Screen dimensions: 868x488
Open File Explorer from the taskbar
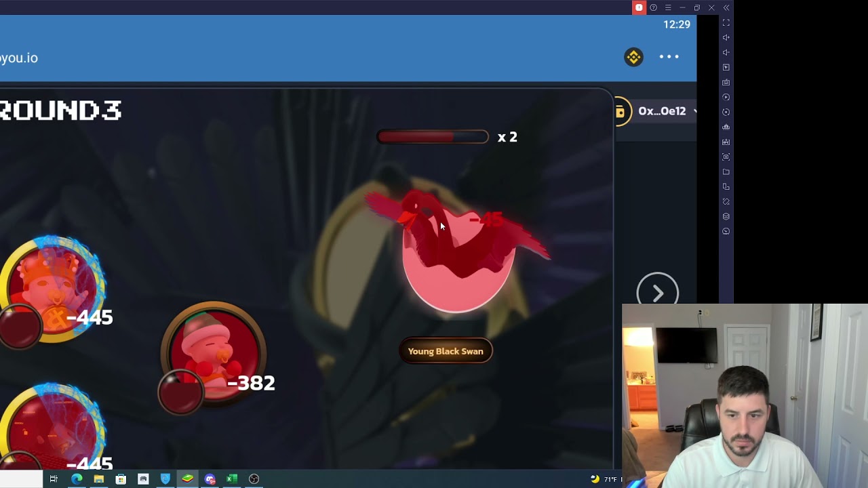click(x=99, y=479)
